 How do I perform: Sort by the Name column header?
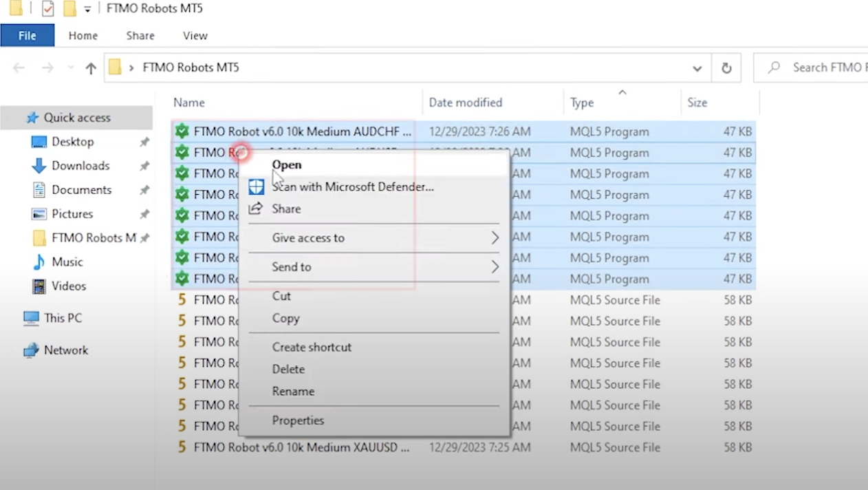[189, 103]
